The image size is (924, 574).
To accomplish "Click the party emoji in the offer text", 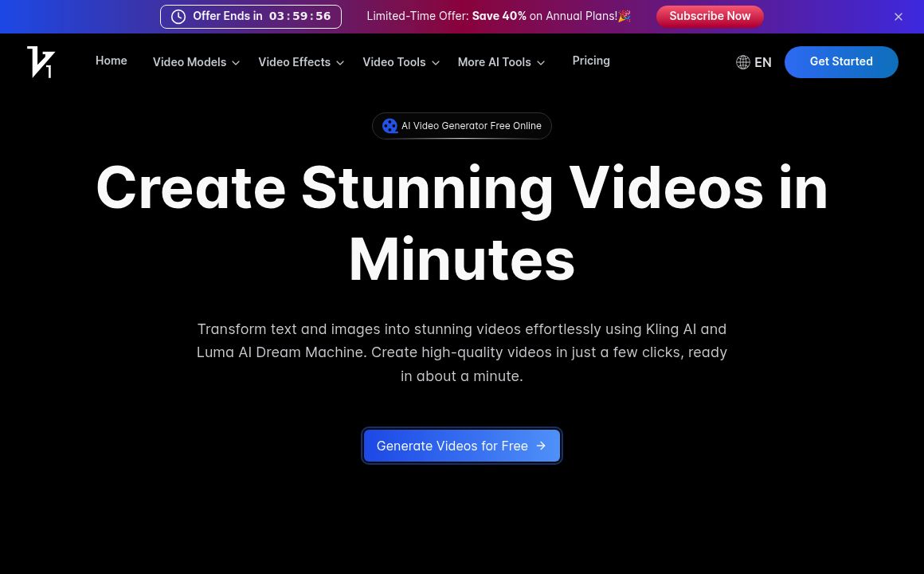I will point(623,16).
